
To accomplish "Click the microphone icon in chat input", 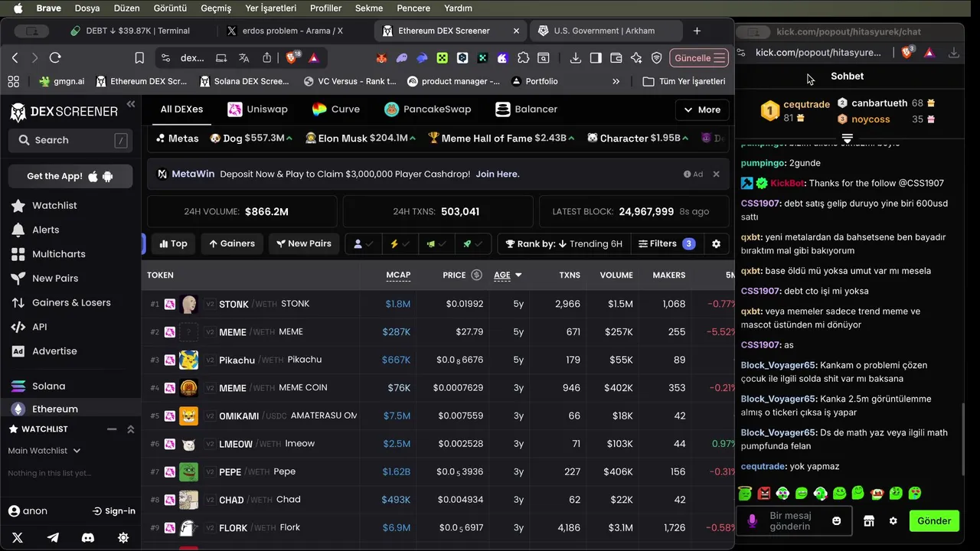I will tap(752, 521).
